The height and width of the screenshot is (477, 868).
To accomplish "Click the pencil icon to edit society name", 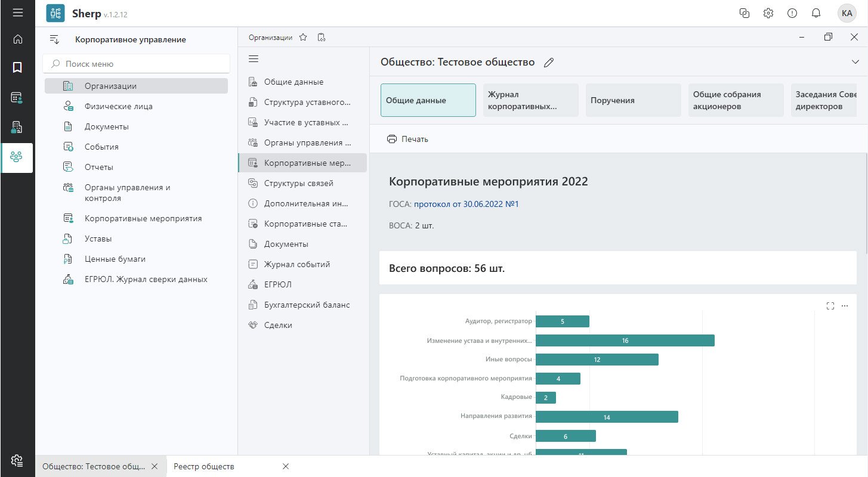I will pos(549,63).
